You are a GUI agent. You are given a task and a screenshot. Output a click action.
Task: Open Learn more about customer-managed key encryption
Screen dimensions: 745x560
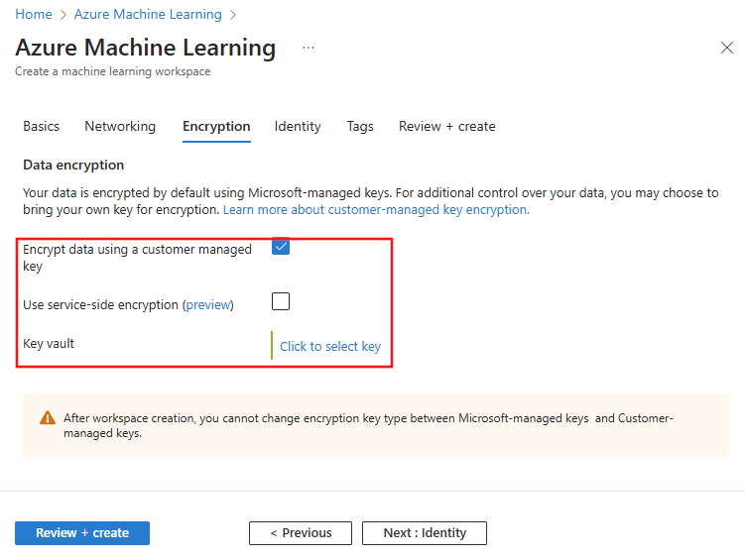(x=375, y=210)
